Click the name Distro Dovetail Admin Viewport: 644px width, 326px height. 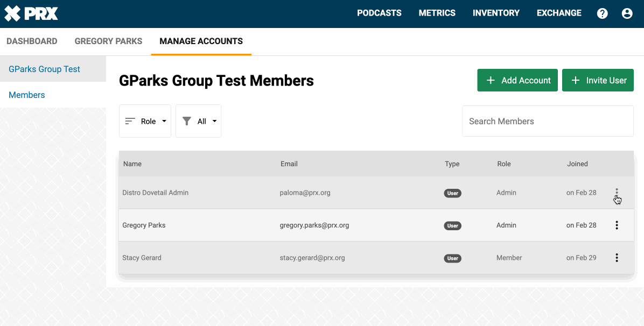155,193
